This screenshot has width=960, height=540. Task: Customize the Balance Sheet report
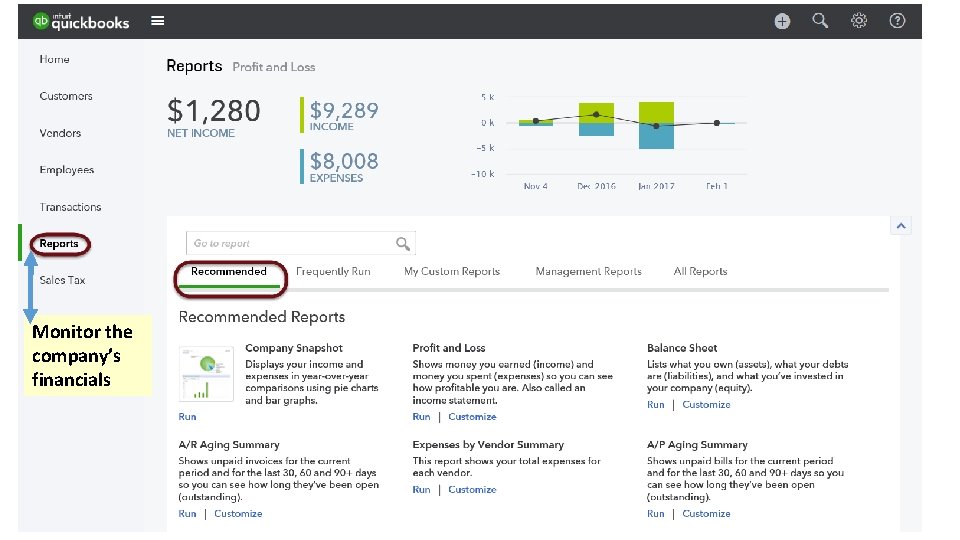tap(706, 405)
